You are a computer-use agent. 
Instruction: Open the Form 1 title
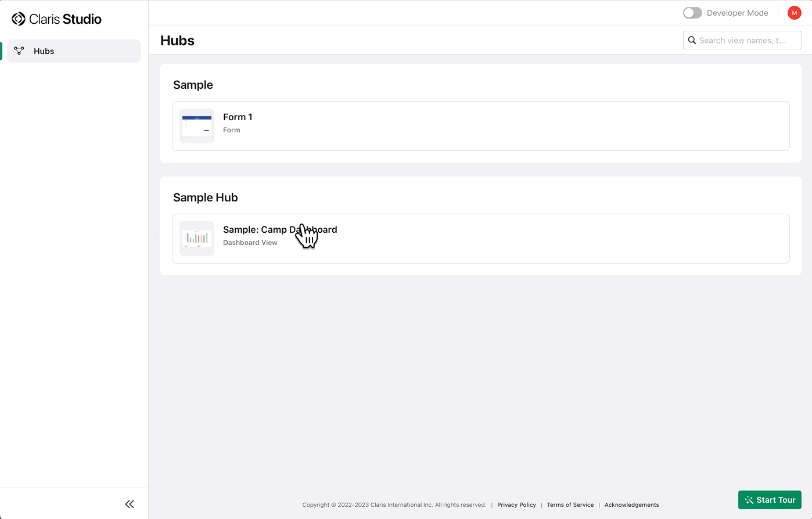pyautogui.click(x=238, y=117)
